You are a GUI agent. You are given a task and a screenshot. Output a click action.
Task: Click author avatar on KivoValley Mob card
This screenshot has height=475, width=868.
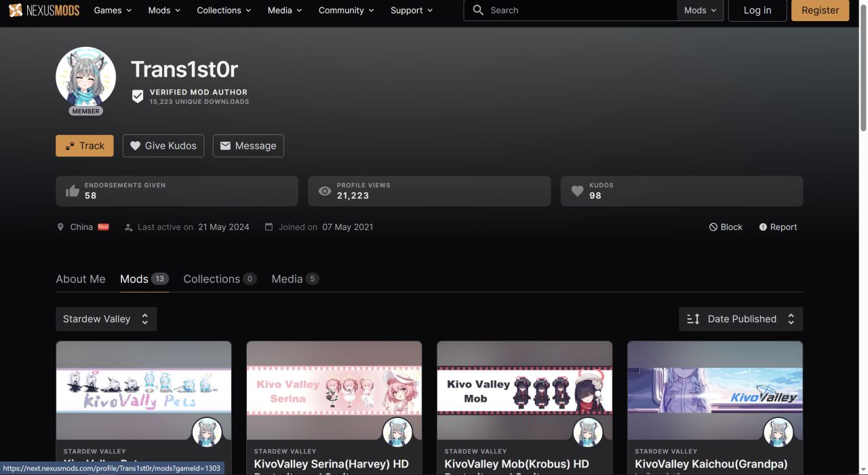(x=588, y=432)
